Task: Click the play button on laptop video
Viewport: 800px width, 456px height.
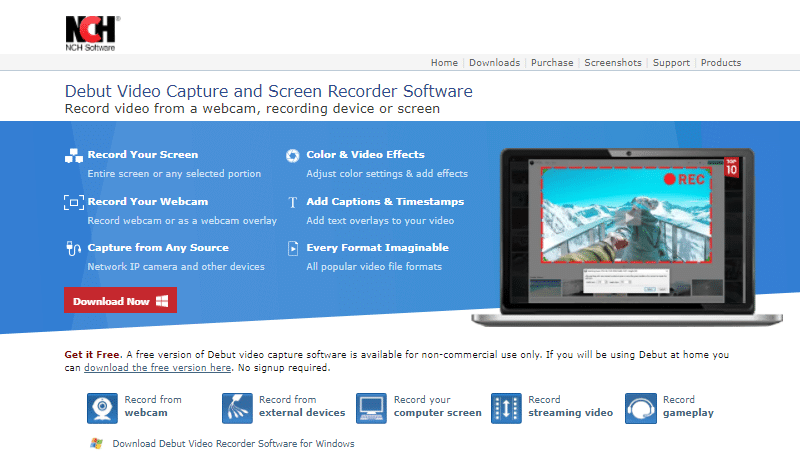Action: 631,218
